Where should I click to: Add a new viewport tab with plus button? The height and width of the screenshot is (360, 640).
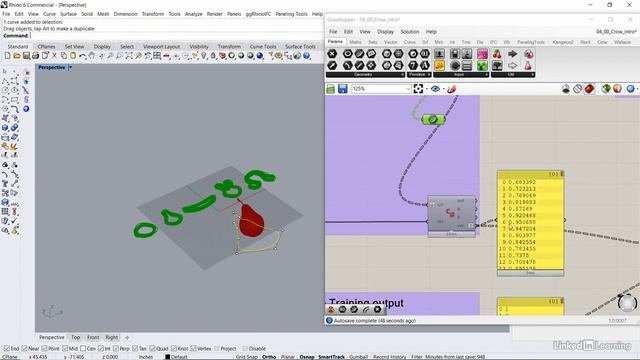(127, 337)
